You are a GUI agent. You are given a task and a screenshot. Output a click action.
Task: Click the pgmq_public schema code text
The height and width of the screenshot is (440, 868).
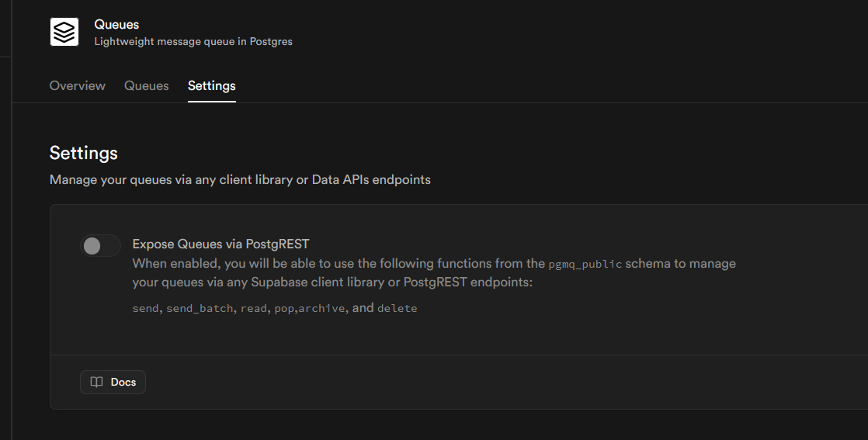pyautogui.click(x=585, y=264)
